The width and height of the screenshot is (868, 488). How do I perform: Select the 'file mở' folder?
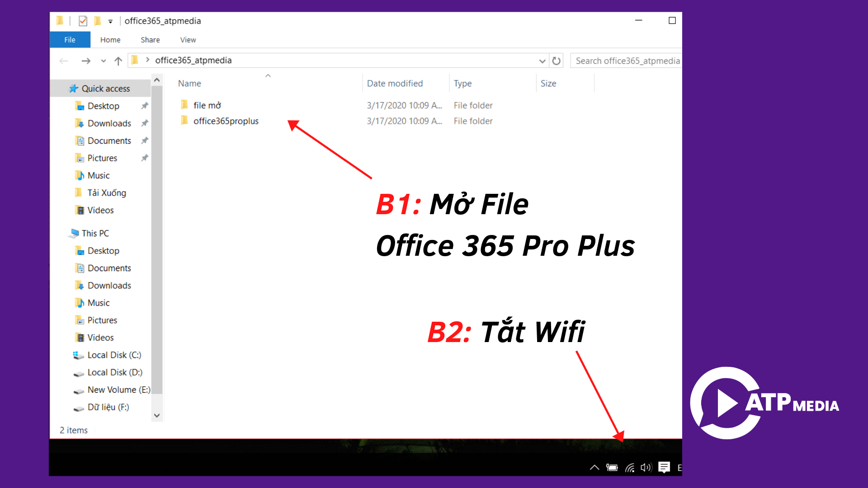pos(207,105)
